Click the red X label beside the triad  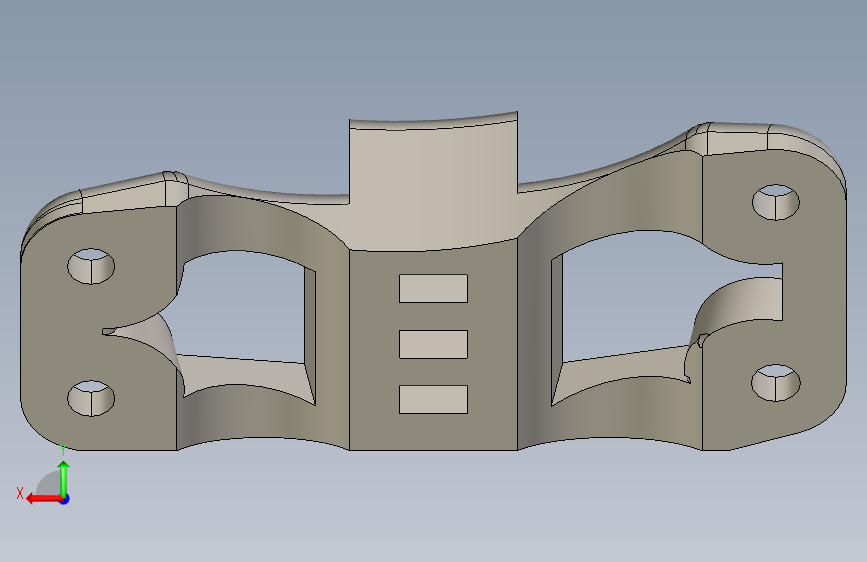(x=20, y=493)
